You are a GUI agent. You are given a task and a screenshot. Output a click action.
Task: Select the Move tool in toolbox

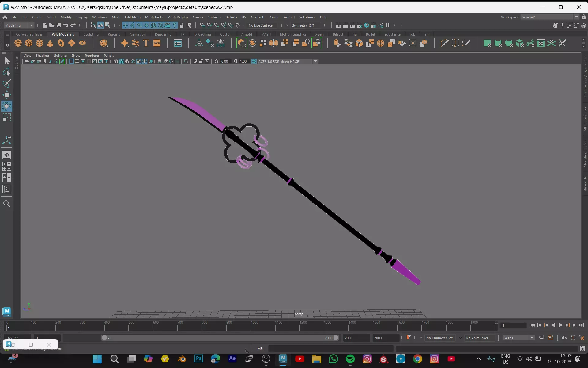pos(7,95)
